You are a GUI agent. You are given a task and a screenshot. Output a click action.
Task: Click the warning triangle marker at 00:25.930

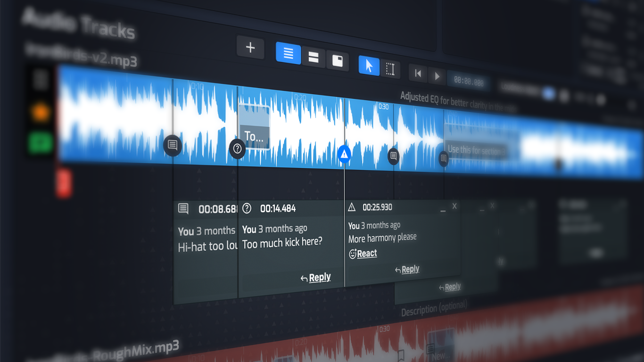point(344,154)
